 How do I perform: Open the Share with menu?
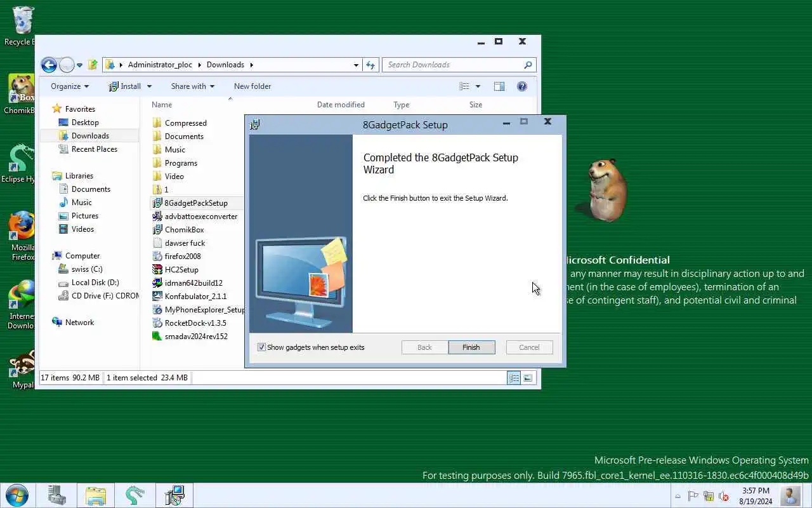[x=192, y=86]
